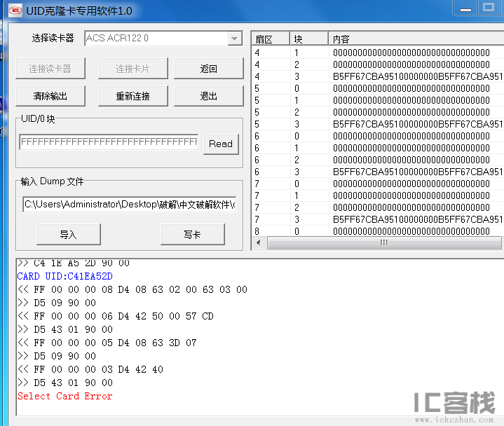Image resolution: width=504 pixels, height=426 pixels.
Task: Click the 重新连接 reconnect button
Action: click(132, 96)
